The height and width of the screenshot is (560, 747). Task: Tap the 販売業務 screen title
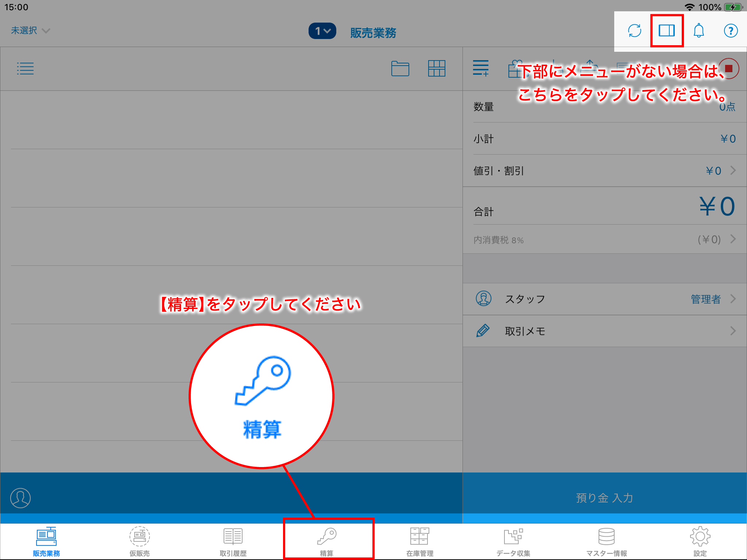373,33
